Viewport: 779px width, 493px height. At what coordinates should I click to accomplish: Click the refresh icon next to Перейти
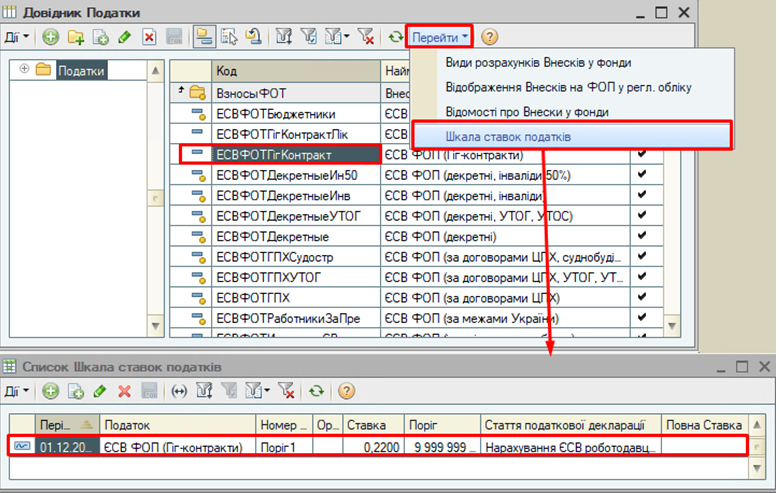click(395, 37)
